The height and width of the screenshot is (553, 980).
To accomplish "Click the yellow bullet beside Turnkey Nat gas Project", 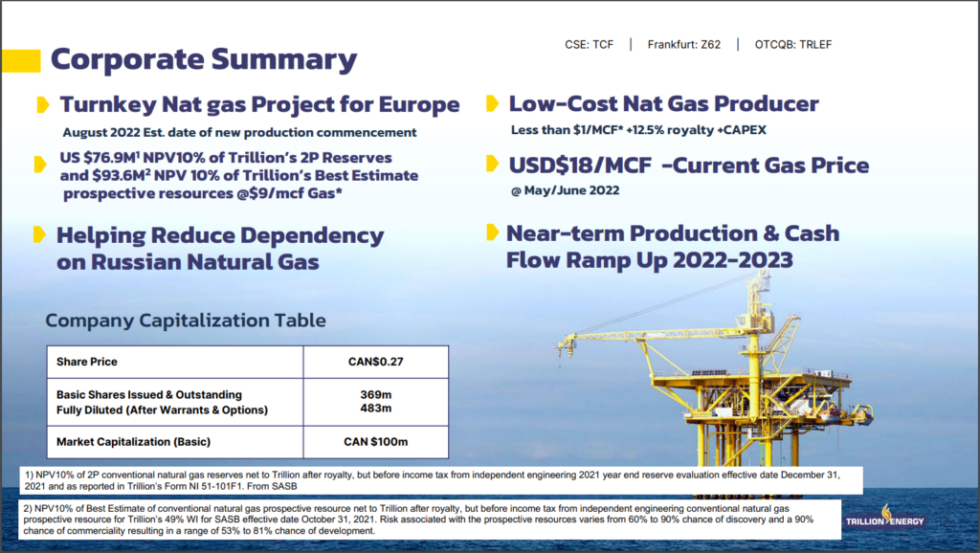I will [x=43, y=103].
